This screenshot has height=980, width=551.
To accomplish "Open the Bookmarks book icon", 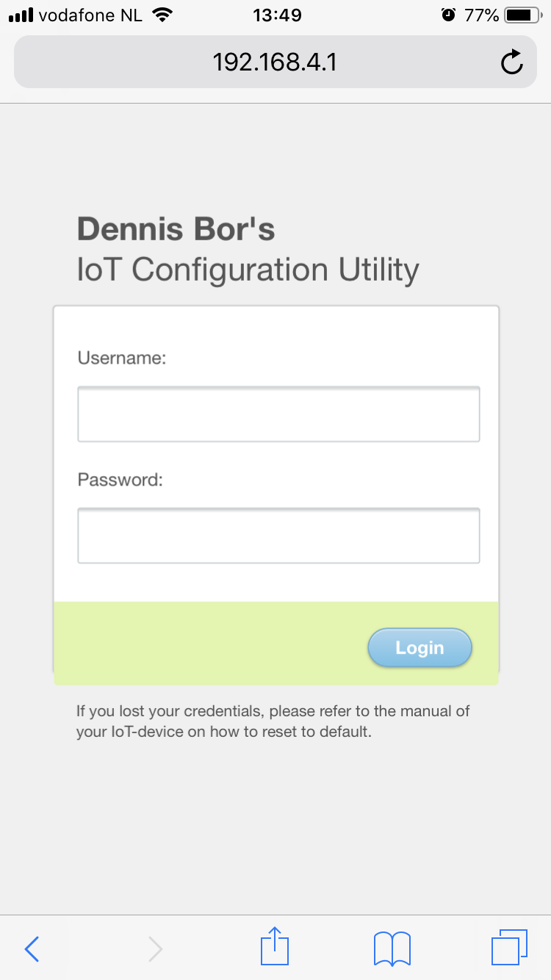I will click(392, 948).
